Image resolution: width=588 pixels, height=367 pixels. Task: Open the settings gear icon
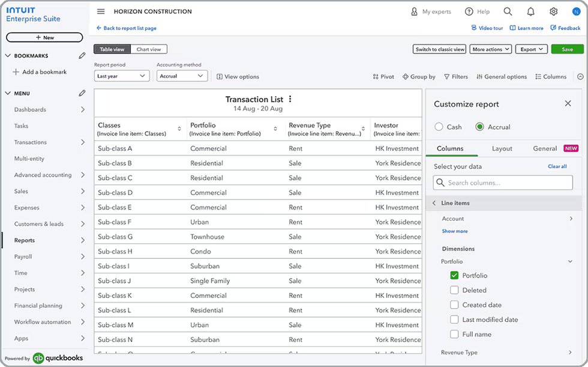[553, 11]
